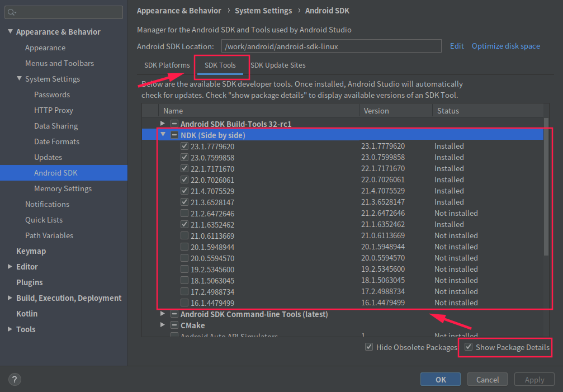Toggle Show Package Details checkbox

pos(469,347)
